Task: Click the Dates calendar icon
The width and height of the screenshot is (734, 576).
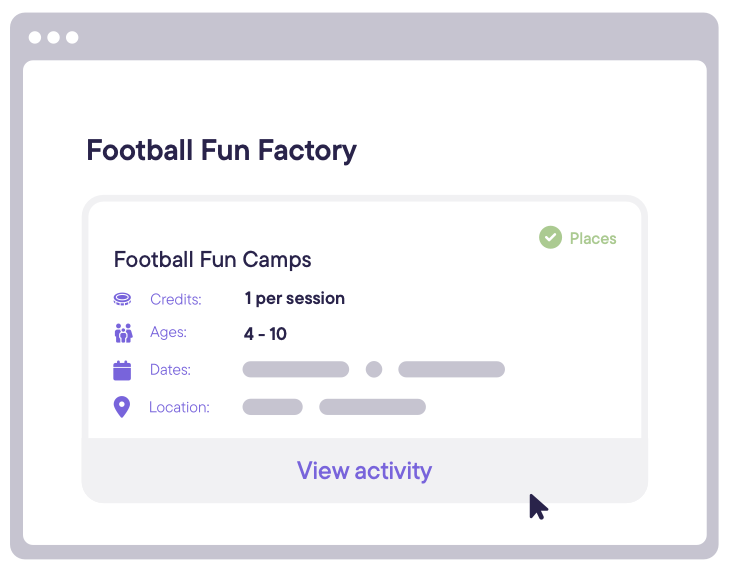Action: [x=122, y=370]
